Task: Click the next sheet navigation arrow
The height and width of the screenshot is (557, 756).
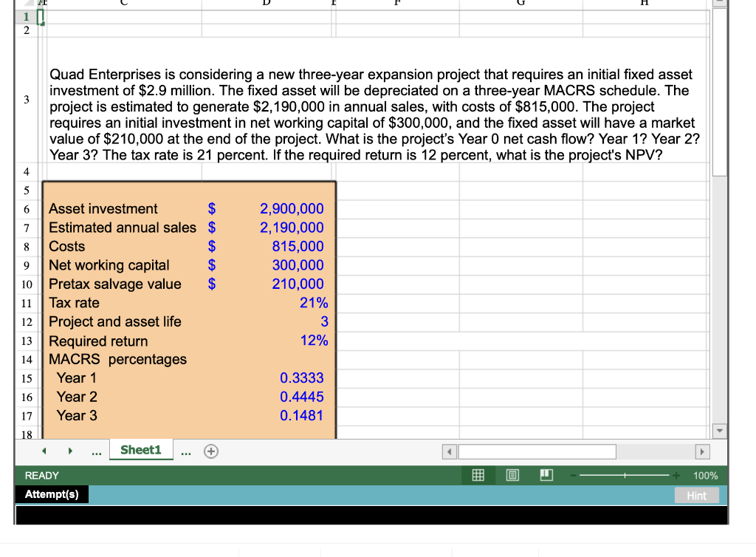Action: tap(70, 450)
